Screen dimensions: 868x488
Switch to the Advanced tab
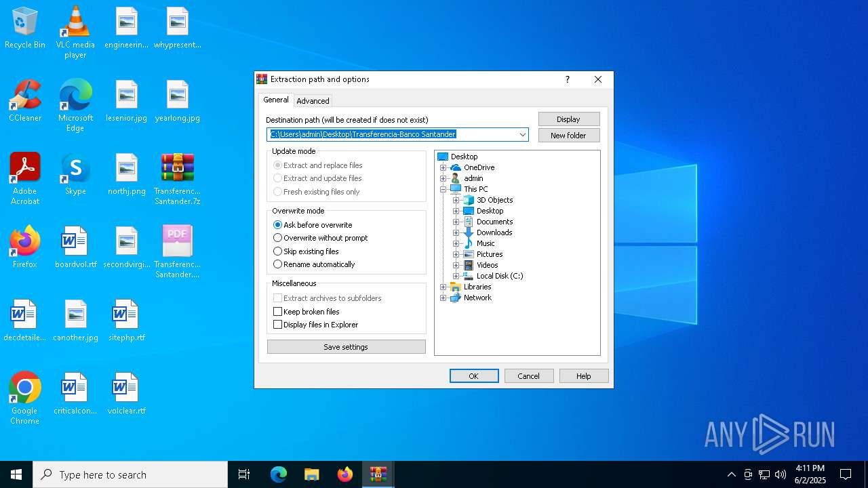(x=313, y=100)
